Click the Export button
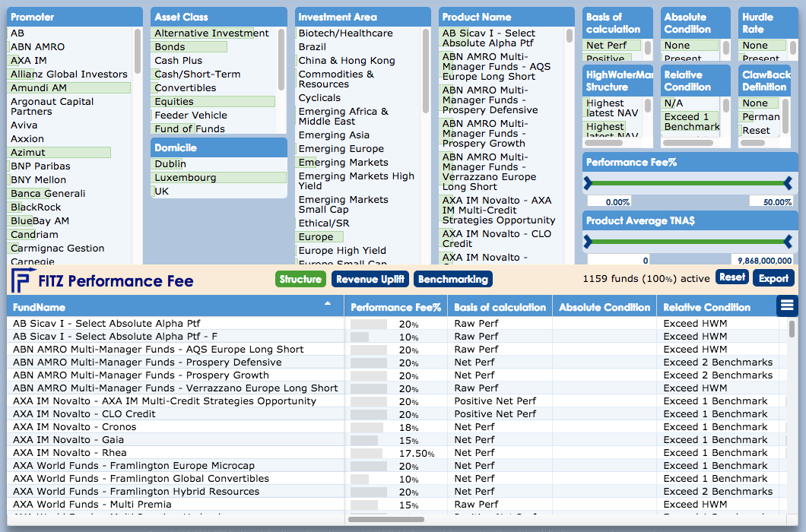The image size is (806, 532). pyautogui.click(x=773, y=278)
